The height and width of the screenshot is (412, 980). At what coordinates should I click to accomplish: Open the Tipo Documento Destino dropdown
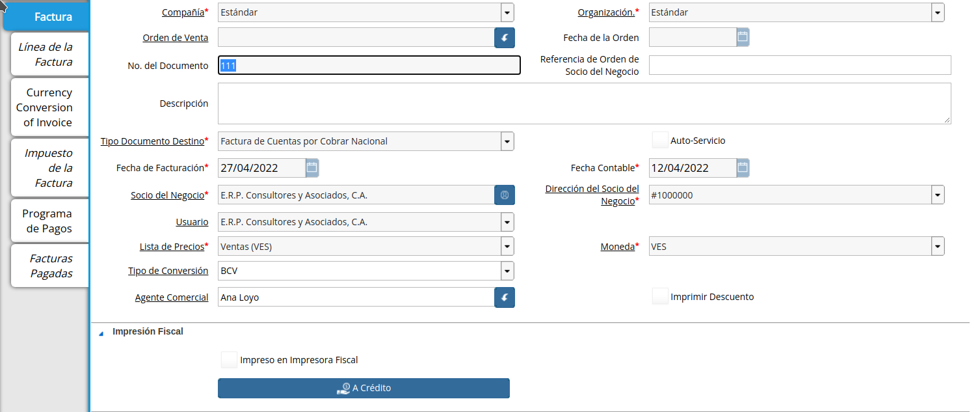click(507, 141)
